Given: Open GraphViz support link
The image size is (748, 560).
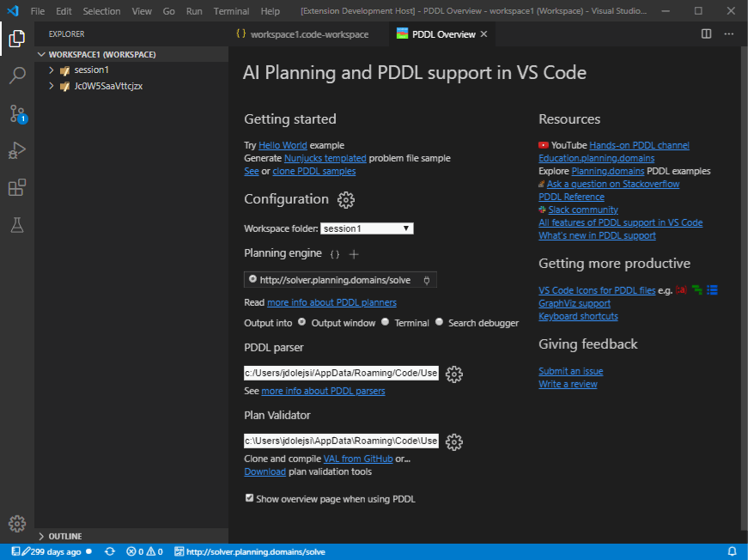Looking at the screenshot, I should point(575,304).
